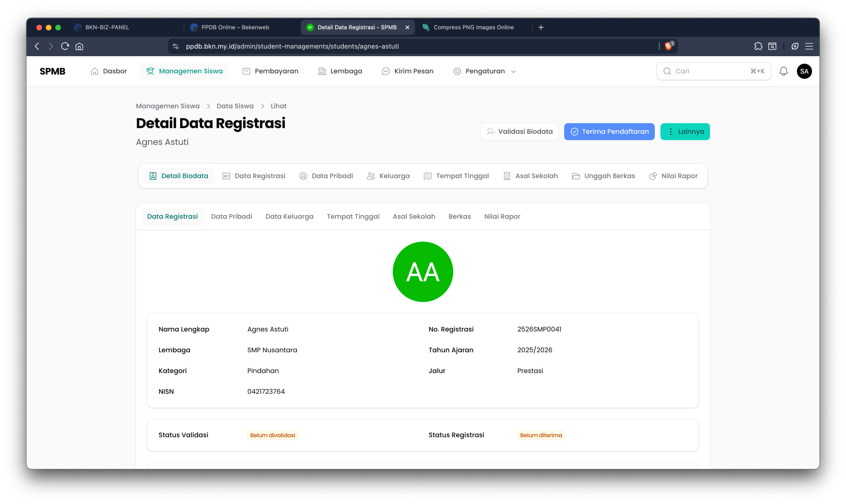Click the browser home icon
This screenshot has height=504, width=846.
[79, 46]
